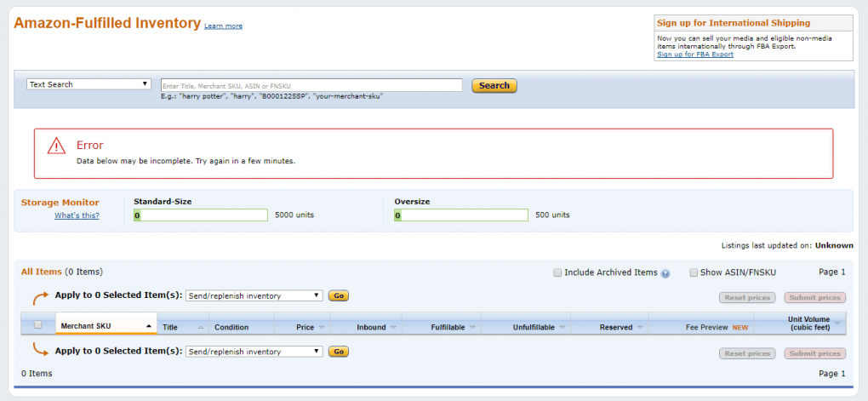The image size is (868, 401).
Task: Click the Standard-Size storage usage bar
Action: click(201, 215)
